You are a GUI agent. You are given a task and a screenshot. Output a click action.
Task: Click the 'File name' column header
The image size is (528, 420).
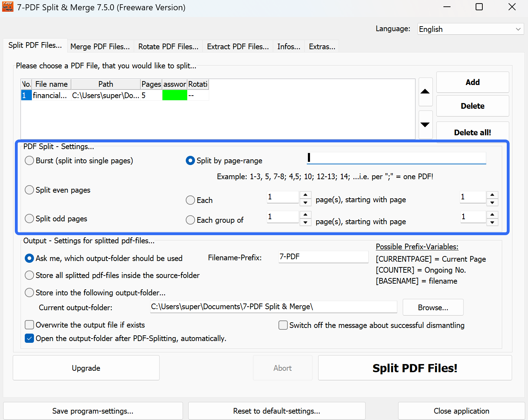point(51,84)
